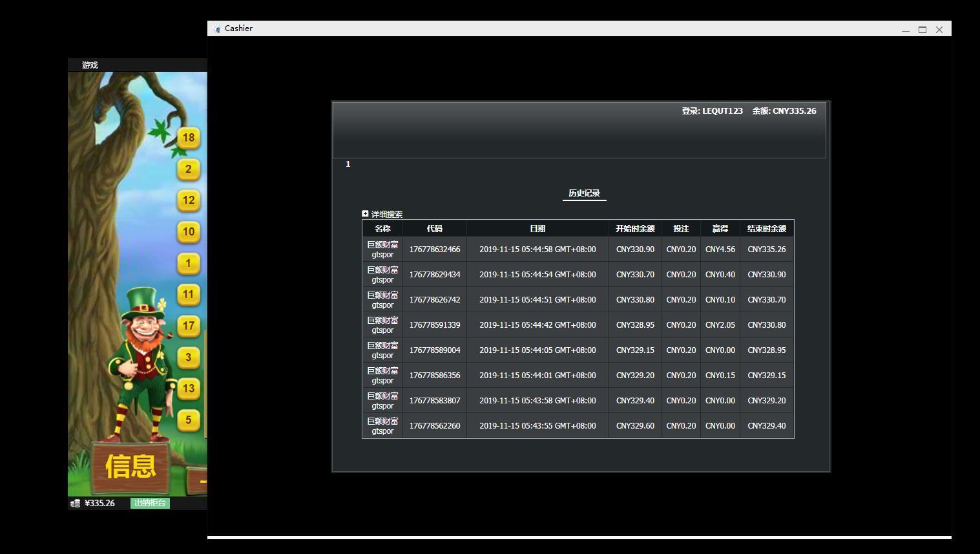Click the CNY4.56 win amount

[x=720, y=250]
